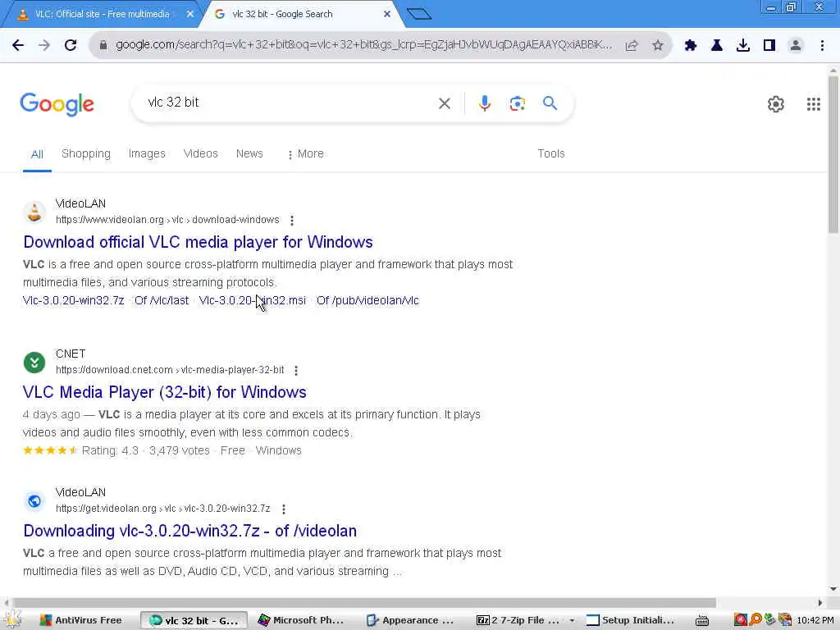This screenshot has height=630, width=840.
Task: Open Download official VLC media player for Windows
Action: point(198,242)
